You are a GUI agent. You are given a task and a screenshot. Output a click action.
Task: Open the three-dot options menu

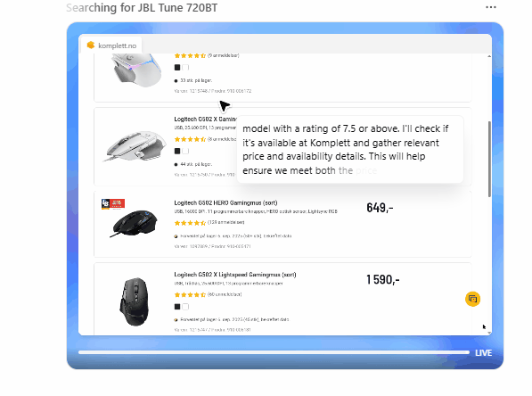(491, 7)
